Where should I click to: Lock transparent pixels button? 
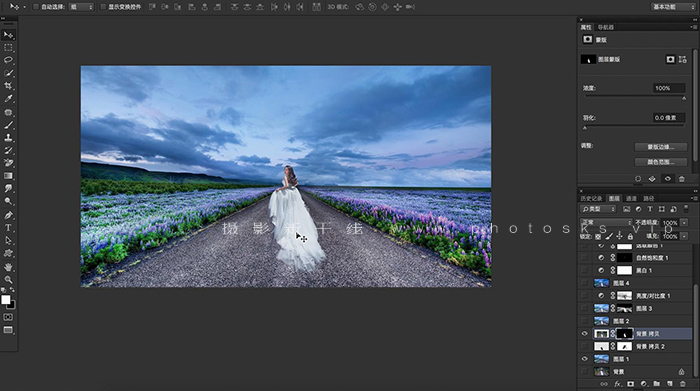click(x=598, y=236)
